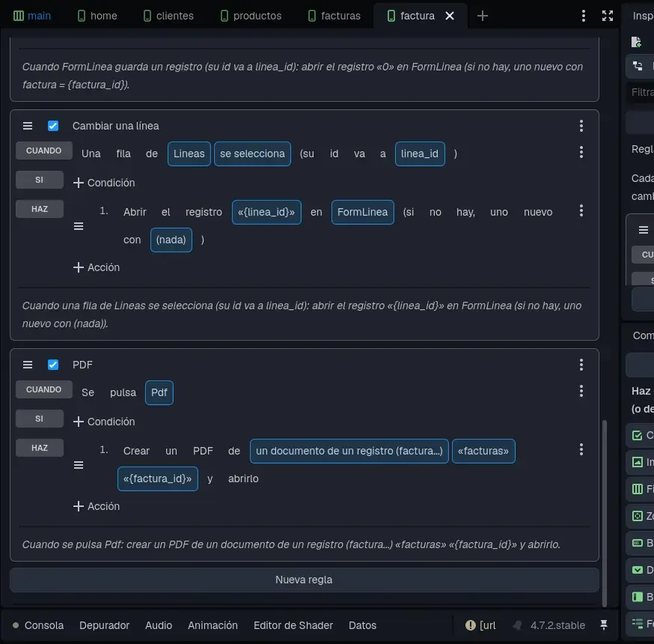Add Condición to the PDF rule
This screenshot has width=654, height=644.
tap(104, 422)
